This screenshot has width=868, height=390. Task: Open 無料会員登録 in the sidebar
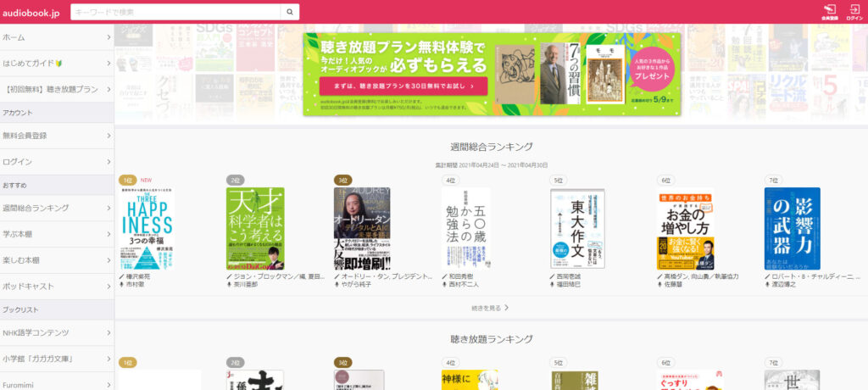tap(57, 136)
